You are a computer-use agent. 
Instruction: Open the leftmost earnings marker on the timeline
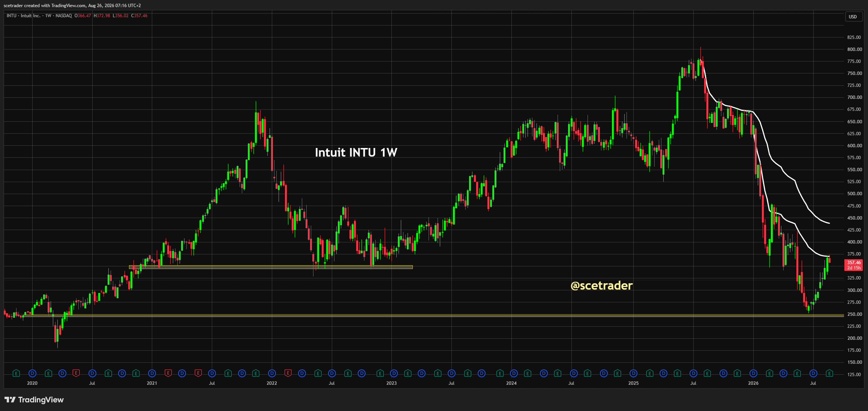(x=16, y=373)
